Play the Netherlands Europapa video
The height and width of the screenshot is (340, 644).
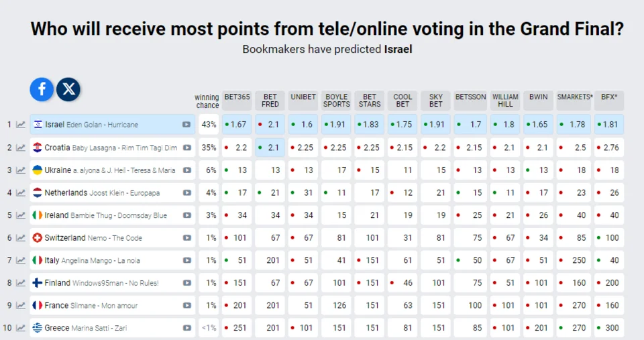pyautogui.click(x=186, y=193)
